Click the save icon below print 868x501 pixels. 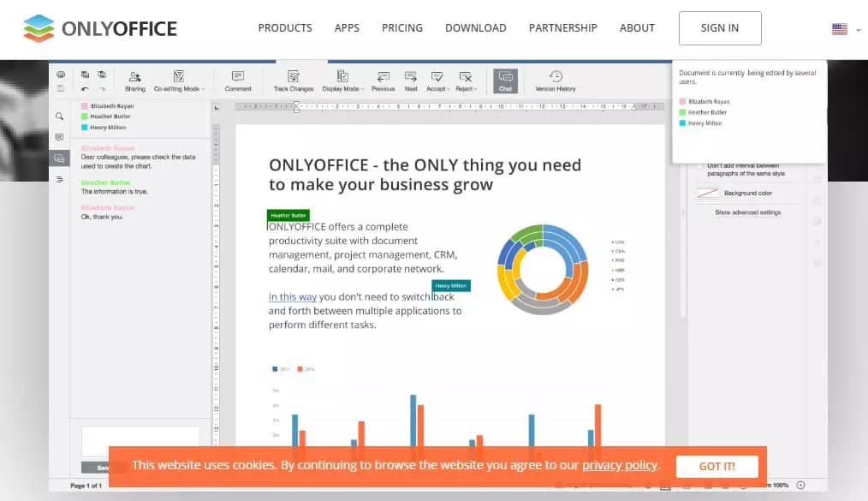coord(61,88)
